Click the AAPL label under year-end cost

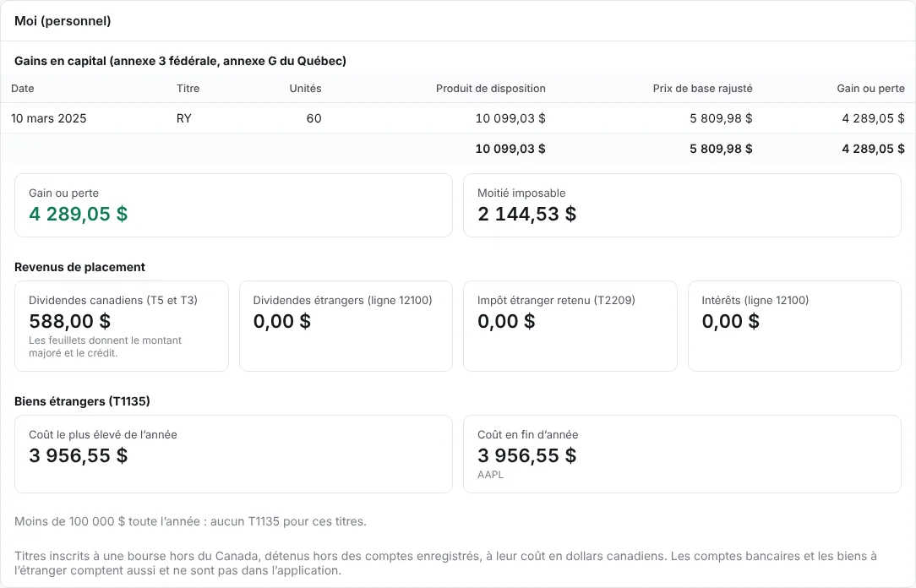click(x=490, y=475)
